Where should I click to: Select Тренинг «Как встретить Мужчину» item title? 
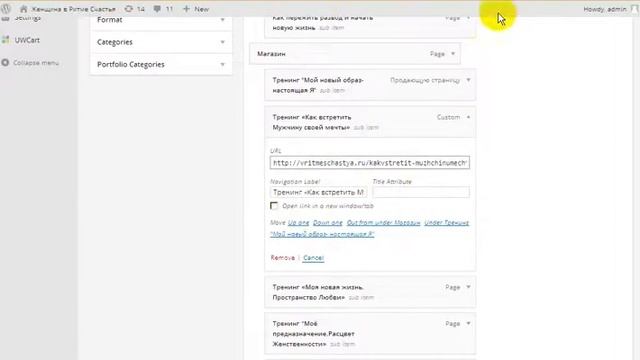(x=311, y=122)
